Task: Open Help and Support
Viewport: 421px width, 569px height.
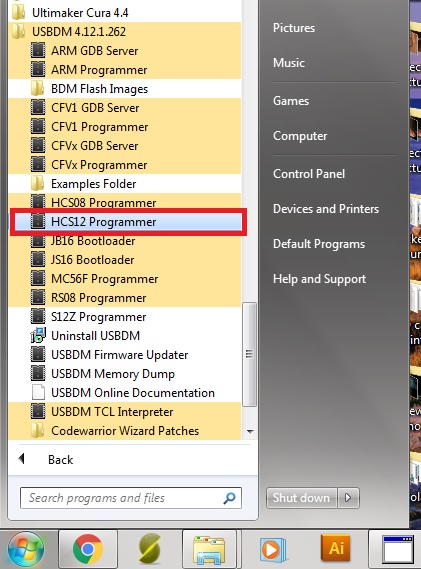Action: point(319,279)
